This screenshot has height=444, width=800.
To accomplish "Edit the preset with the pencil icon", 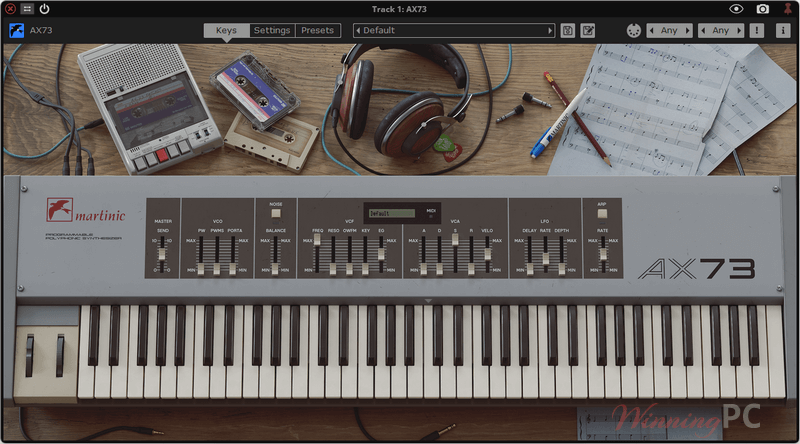I will click(588, 31).
